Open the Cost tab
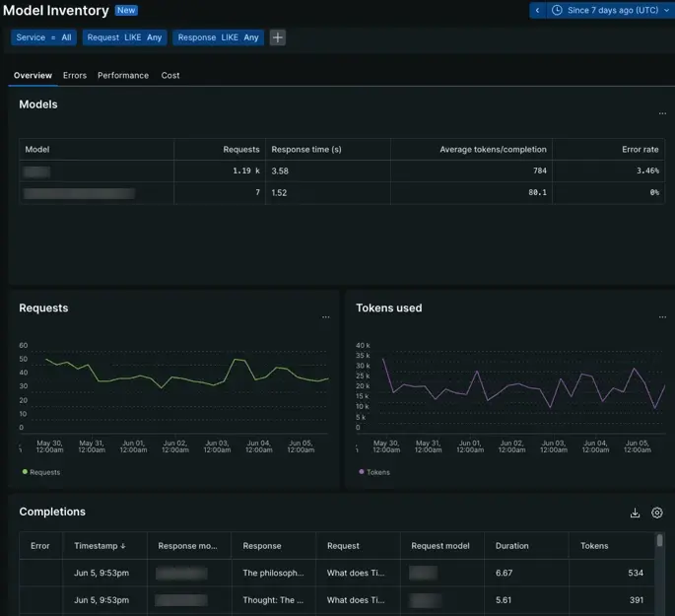The image size is (675, 616). tap(170, 75)
